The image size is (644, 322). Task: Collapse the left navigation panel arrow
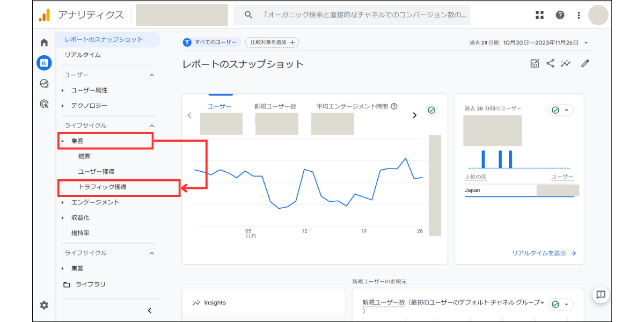pyautogui.click(x=150, y=310)
